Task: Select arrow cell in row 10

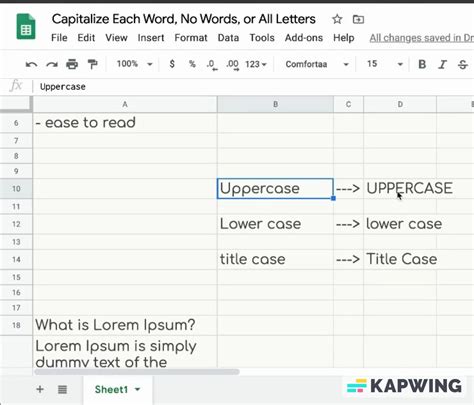Action: [348, 189]
